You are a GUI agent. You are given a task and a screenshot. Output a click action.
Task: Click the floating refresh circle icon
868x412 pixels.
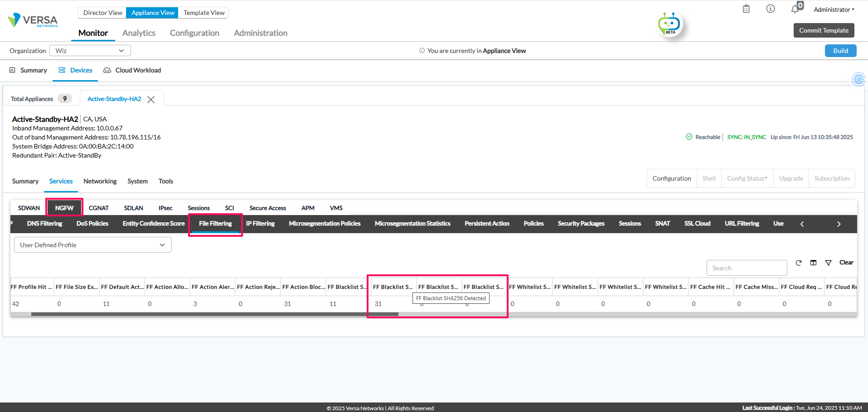858,79
